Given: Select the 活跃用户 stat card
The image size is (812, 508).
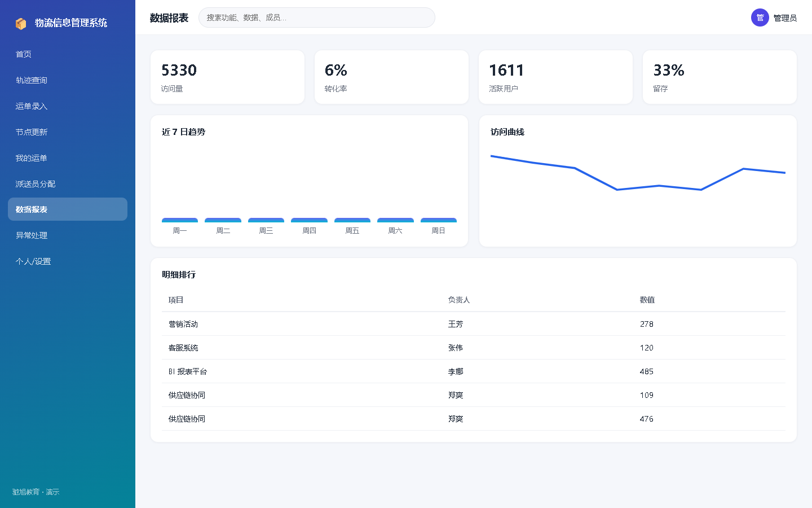Looking at the screenshot, I should (x=555, y=77).
